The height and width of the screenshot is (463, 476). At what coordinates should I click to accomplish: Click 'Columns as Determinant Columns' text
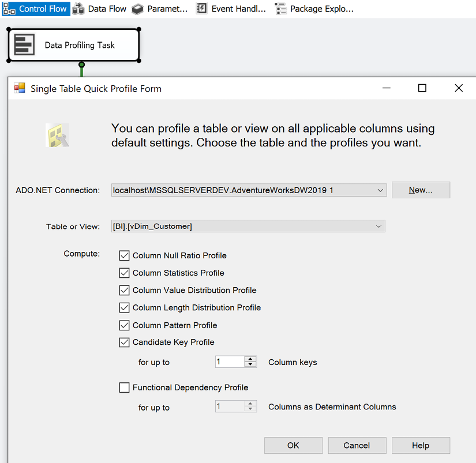tap(332, 406)
